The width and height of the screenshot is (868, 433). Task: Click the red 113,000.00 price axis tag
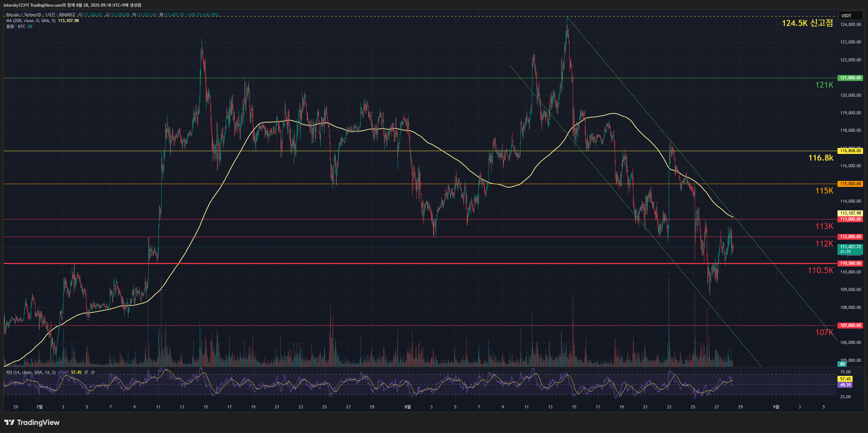point(850,219)
